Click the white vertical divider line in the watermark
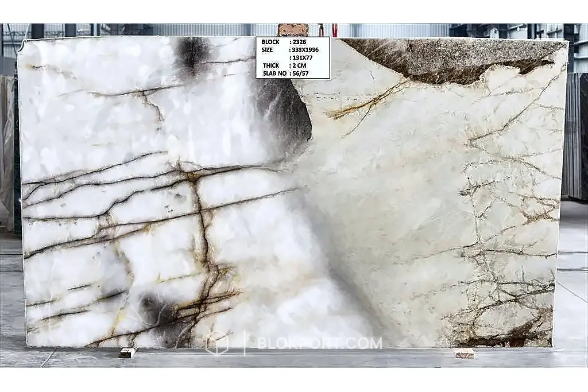 245,343
